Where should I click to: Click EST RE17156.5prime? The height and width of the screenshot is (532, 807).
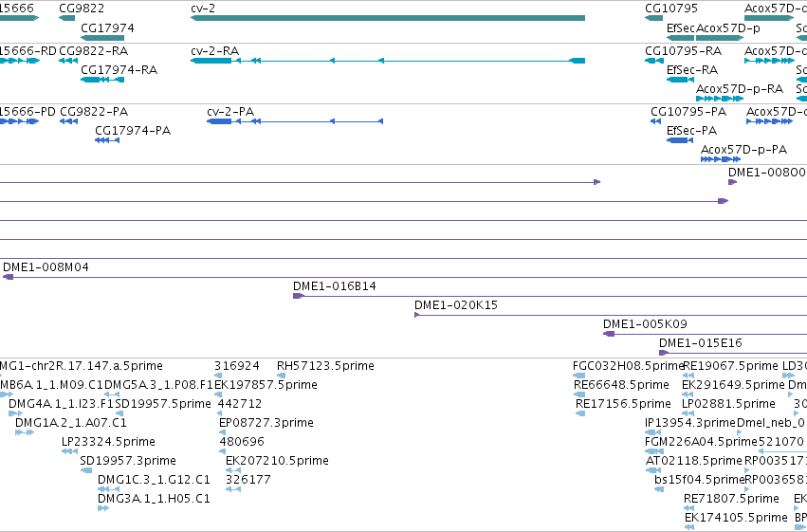(x=623, y=404)
